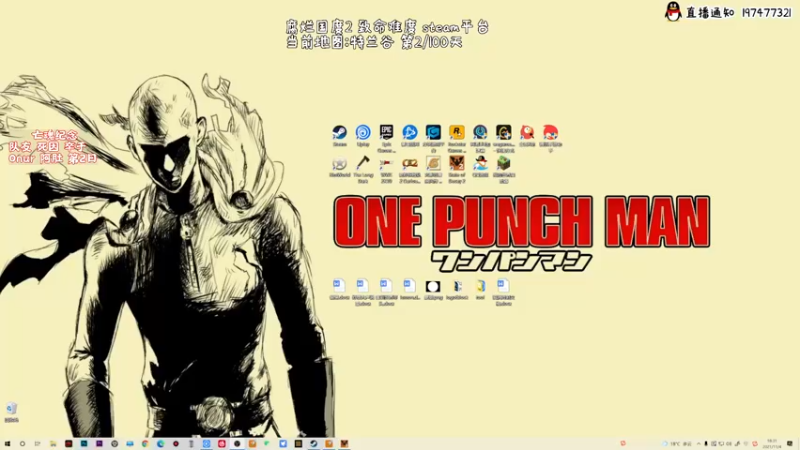Viewport: 800px width, 450px height.
Task: Select the logoblock file on desktop
Action: click(x=457, y=289)
